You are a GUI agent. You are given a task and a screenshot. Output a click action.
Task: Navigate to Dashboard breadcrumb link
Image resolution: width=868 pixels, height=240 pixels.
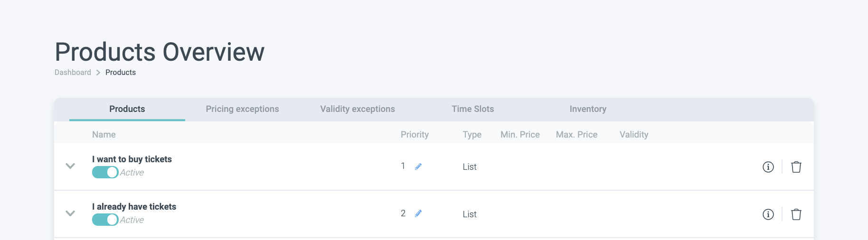[x=73, y=73]
